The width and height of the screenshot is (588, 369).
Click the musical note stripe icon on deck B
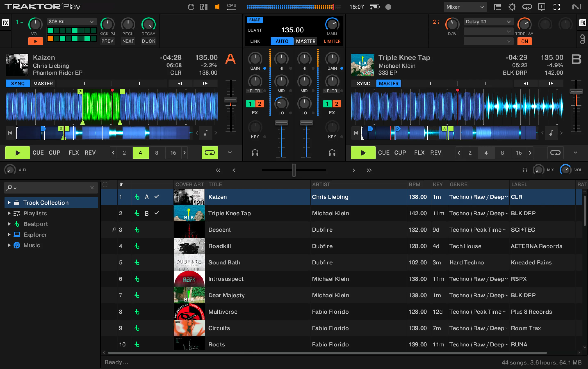coord(551,133)
